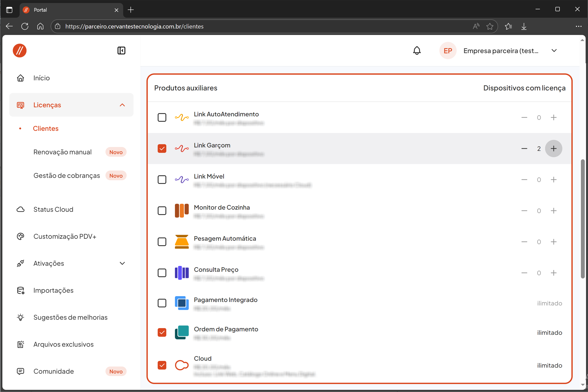Go to Gestão de cobranças
This screenshot has height=392, width=588.
(x=66, y=175)
